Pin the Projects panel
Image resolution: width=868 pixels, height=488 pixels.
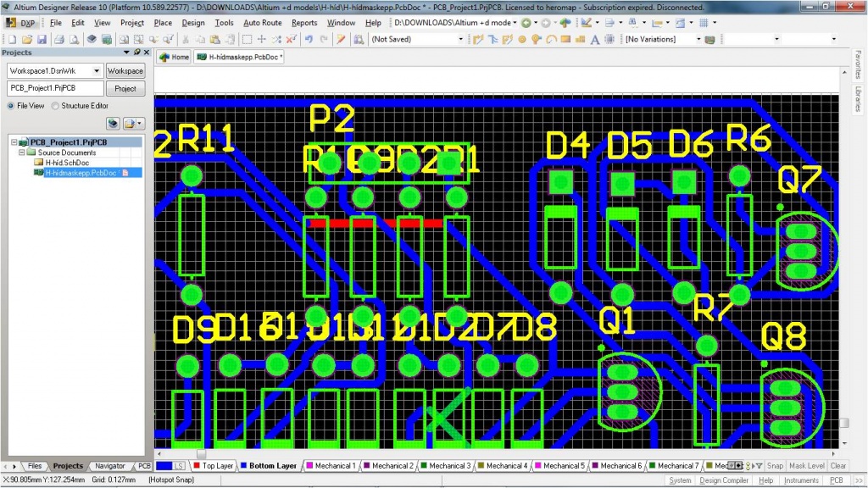click(136, 52)
